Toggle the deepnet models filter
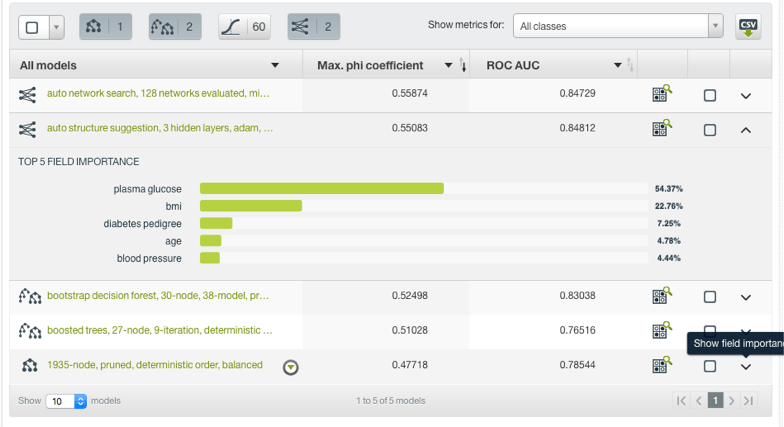784x427 pixels. click(x=313, y=27)
